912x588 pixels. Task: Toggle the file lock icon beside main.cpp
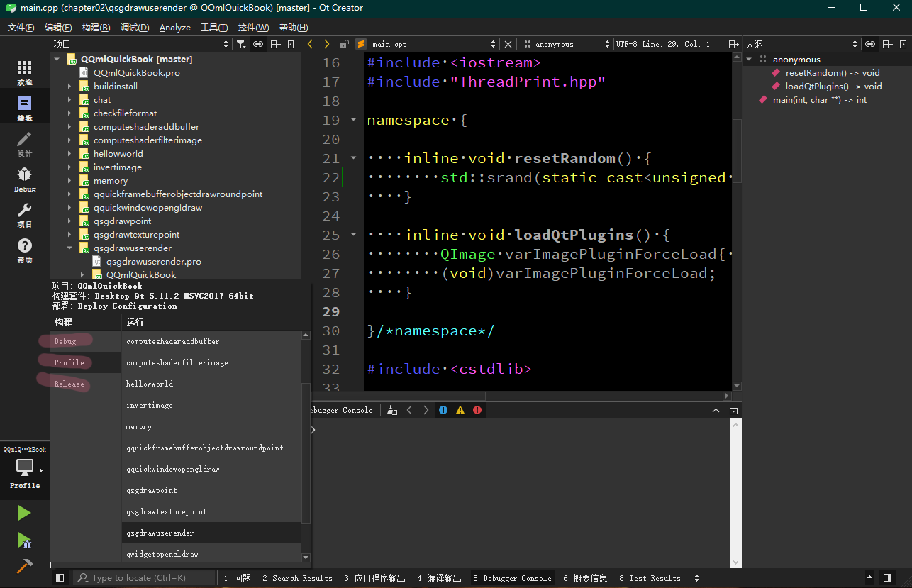pyautogui.click(x=345, y=44)
